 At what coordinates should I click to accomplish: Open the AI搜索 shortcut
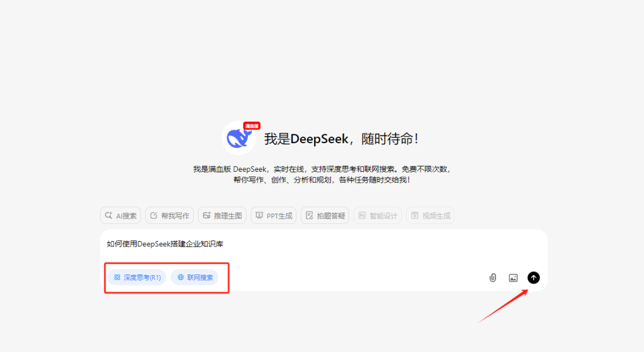pyautogui.click(x=120, y=215)
